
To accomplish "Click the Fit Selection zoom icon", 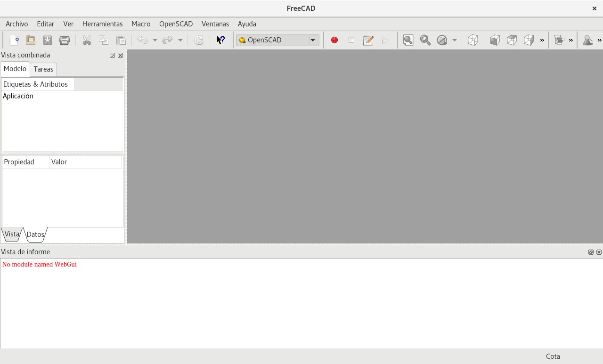I will [x=425, y=40].
